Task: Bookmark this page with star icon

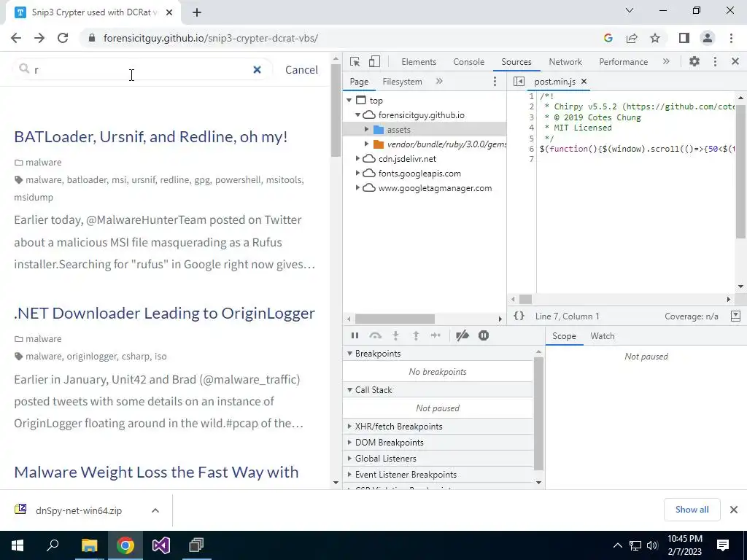Action: [655, 38]
